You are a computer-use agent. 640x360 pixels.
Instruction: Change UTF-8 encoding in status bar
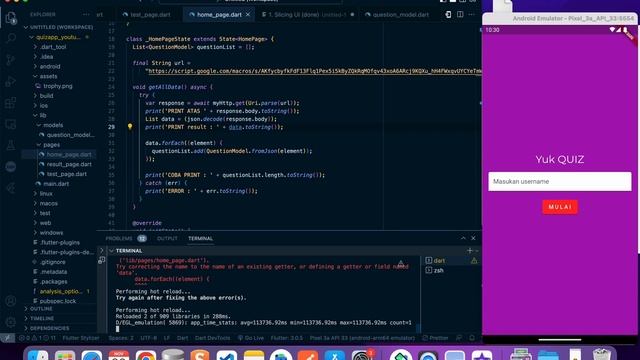[x=149, y=338]
